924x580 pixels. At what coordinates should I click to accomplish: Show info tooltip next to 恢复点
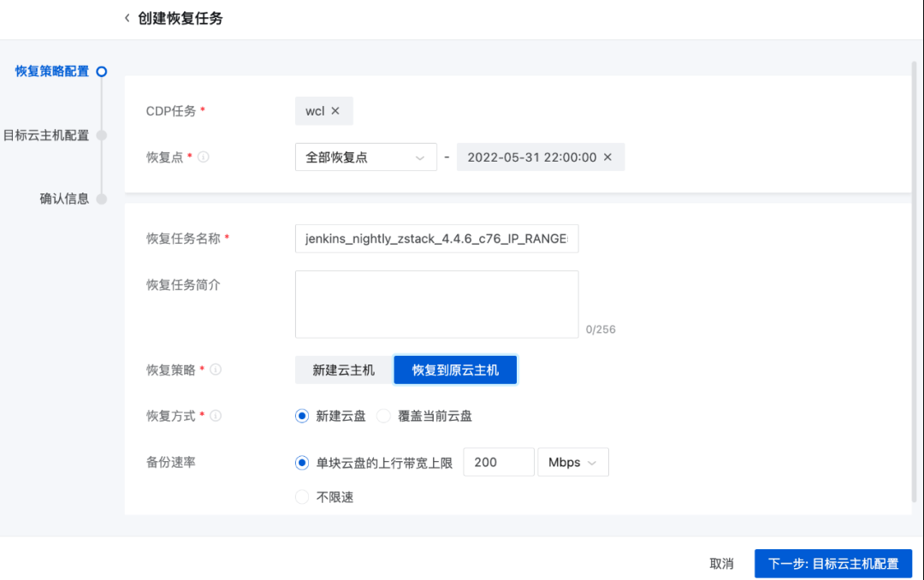[204, 157]
